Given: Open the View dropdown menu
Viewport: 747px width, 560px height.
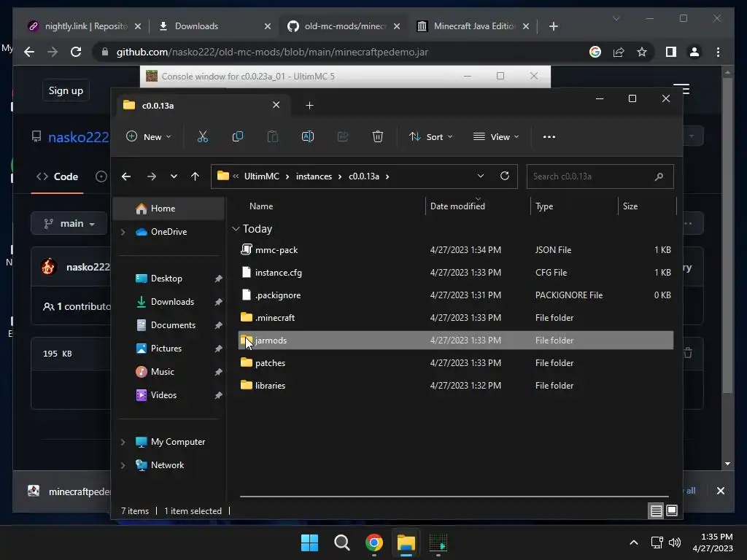Looking at the screenshot, I should pos(496,136).
